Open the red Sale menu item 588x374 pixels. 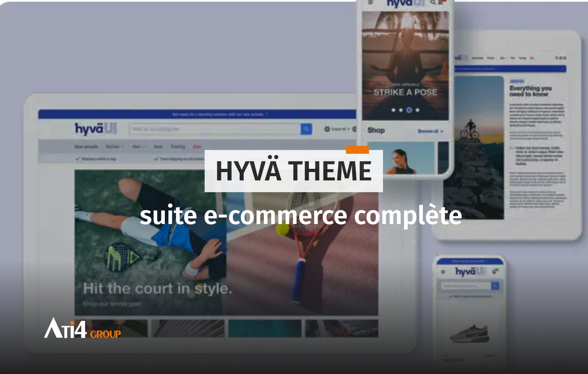[197, 146]
